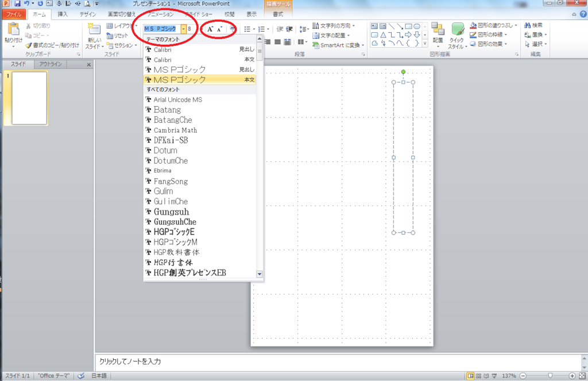Viewport: 588px width, 381px height.
Task: Click notes area クリックしてノートを入力
Action: [130, 361]
